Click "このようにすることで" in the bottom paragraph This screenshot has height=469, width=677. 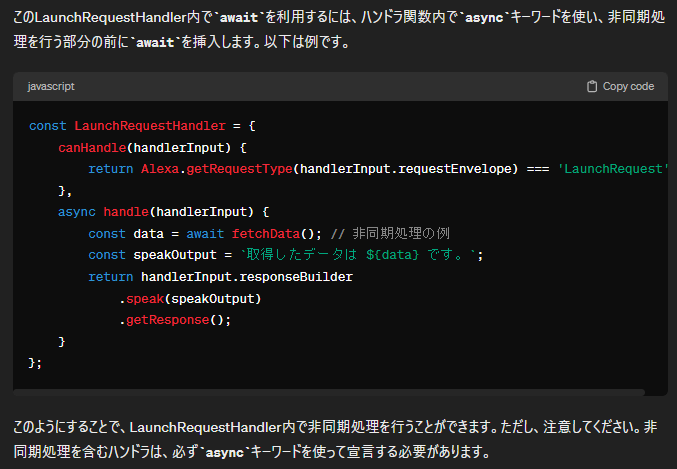coord(67,427)
